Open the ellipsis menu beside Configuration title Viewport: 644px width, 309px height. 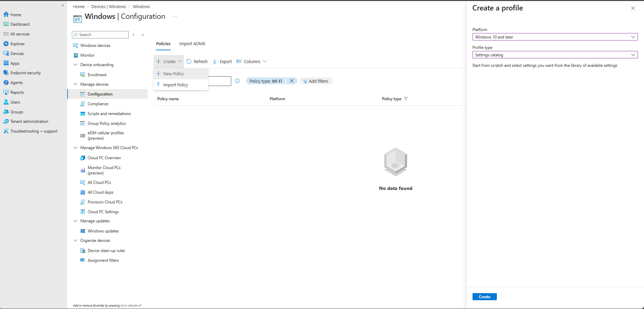(175, 17)
